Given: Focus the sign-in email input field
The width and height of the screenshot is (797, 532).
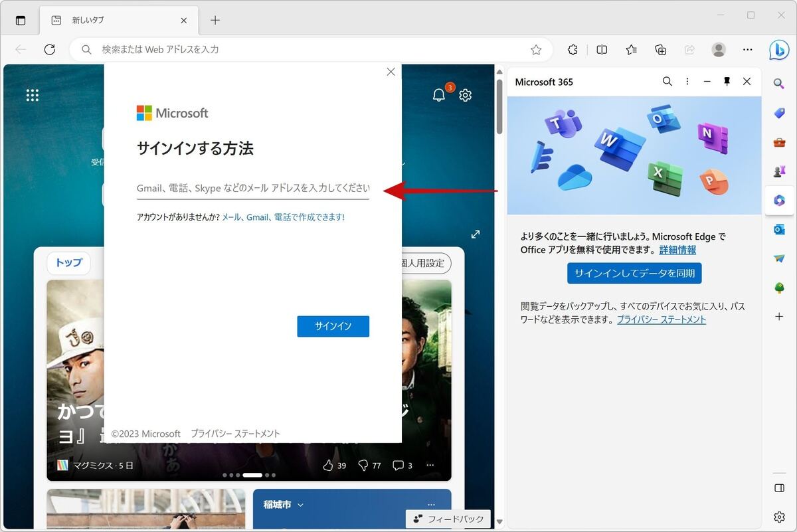Looking at the screenshot, I should (253, 188).
